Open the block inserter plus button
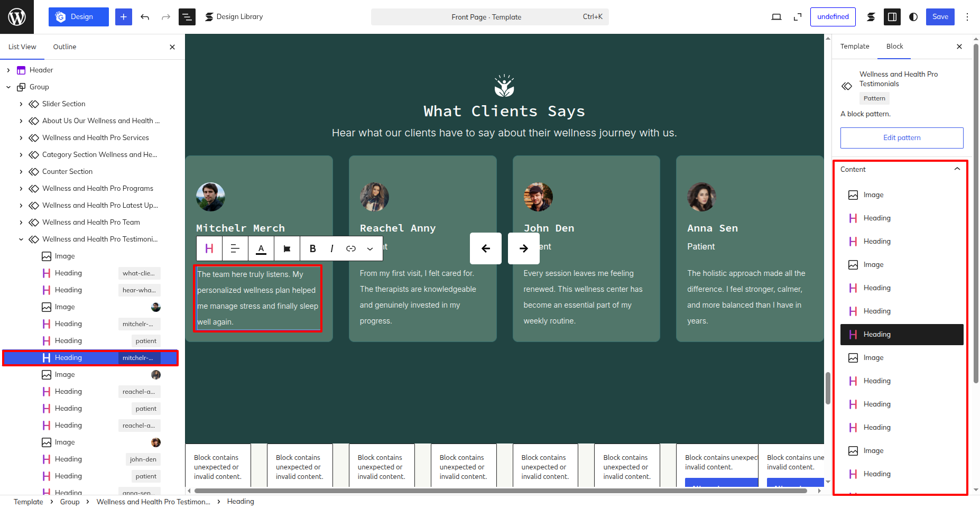This screenshot has width=980, height=508. [124, 17]
